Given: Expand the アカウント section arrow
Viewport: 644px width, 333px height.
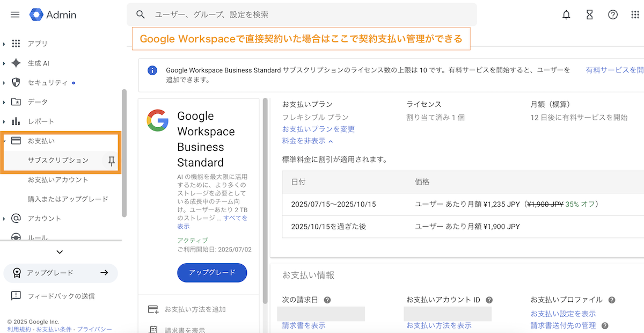Looking at the screenshot, I should (x=4, y=218).
